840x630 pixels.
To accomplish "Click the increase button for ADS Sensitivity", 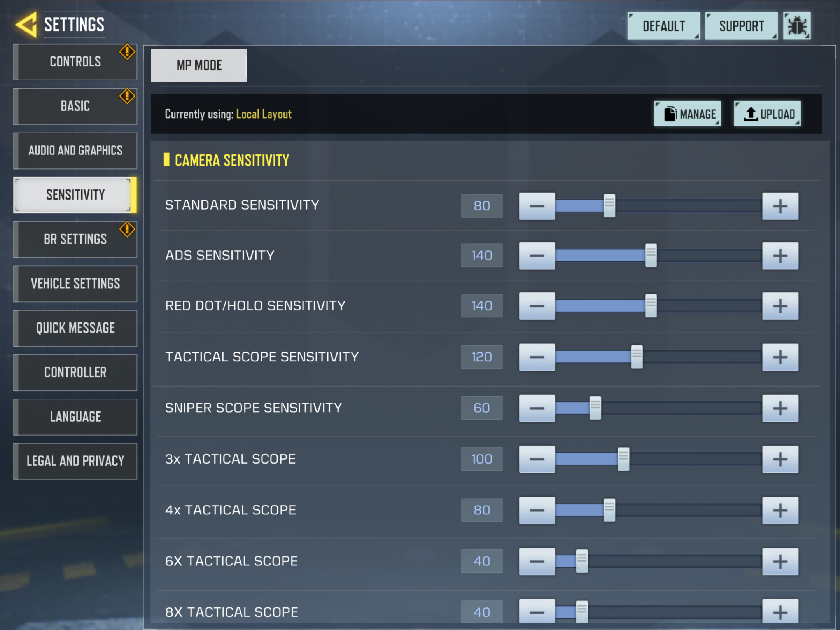I will 780,255.
